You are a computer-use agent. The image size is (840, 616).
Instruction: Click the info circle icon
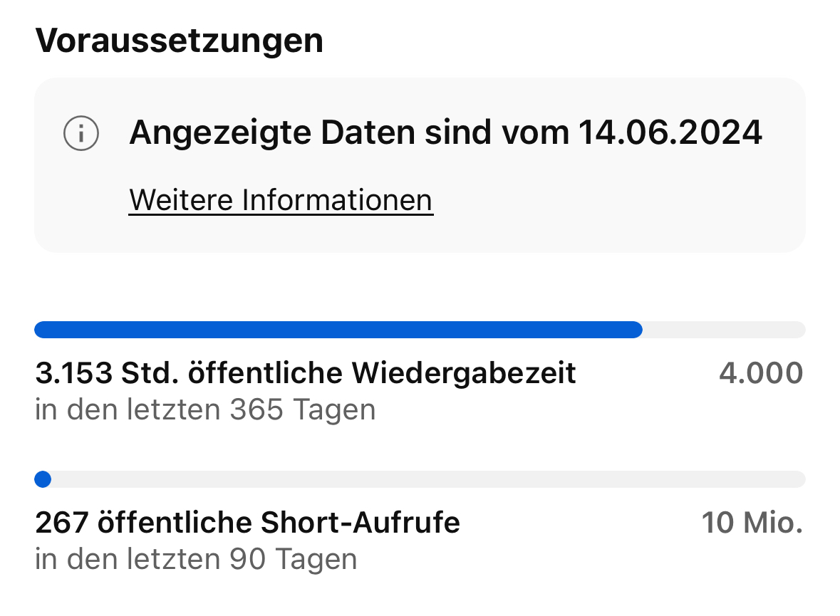point(81,133)
